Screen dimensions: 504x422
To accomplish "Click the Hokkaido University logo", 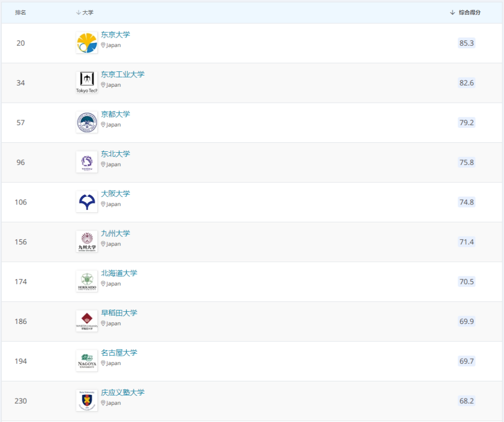I will 87,281.
